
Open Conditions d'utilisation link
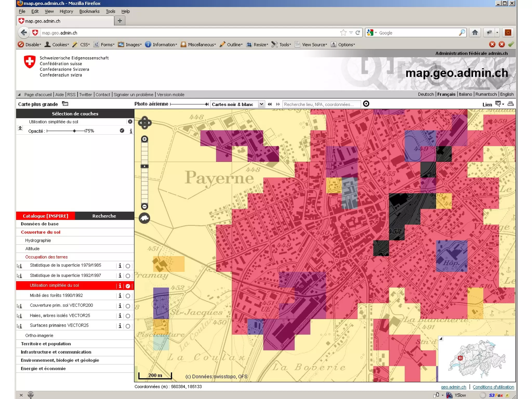[x=493, y=387]
